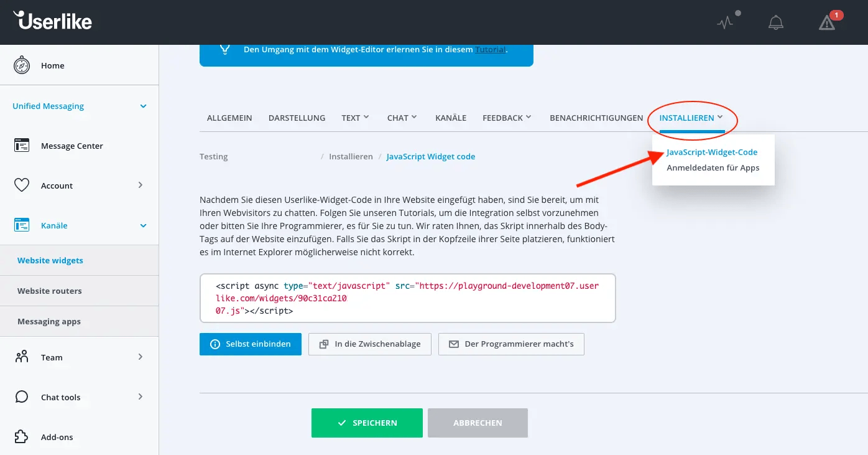The height and width of the screenshot is (455, 868).
Task: Click the warning triangle alert icon
Action: [x=827, y=24]
